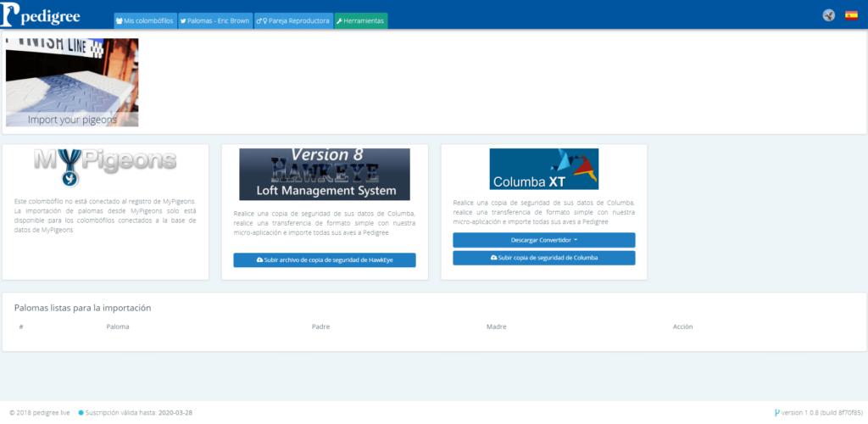Viewport: 868px width, 424px height.
Task: Switch to Palomas - Eric Brown tab
Action: tap(215, 20)
